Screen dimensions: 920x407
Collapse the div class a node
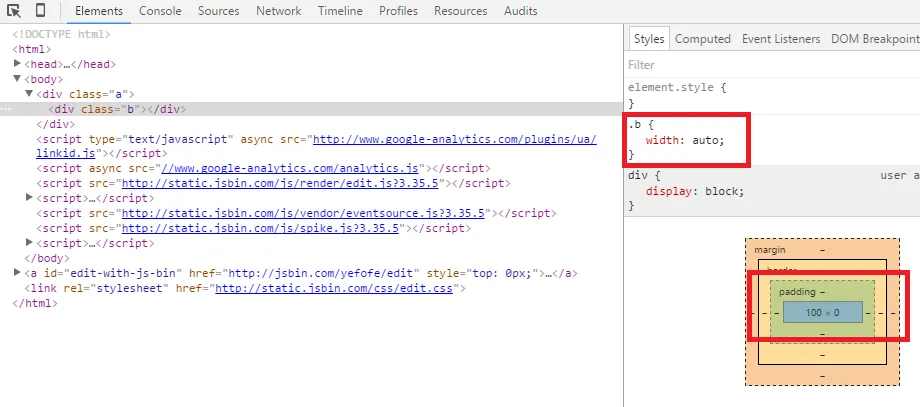coord(29,93)
